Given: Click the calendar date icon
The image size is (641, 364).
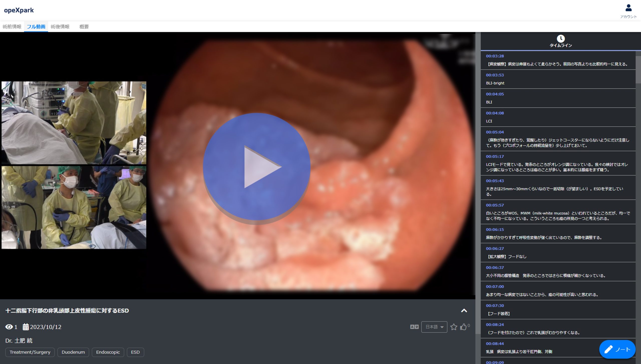Looking at the screenshot, I should pos(26,327).
